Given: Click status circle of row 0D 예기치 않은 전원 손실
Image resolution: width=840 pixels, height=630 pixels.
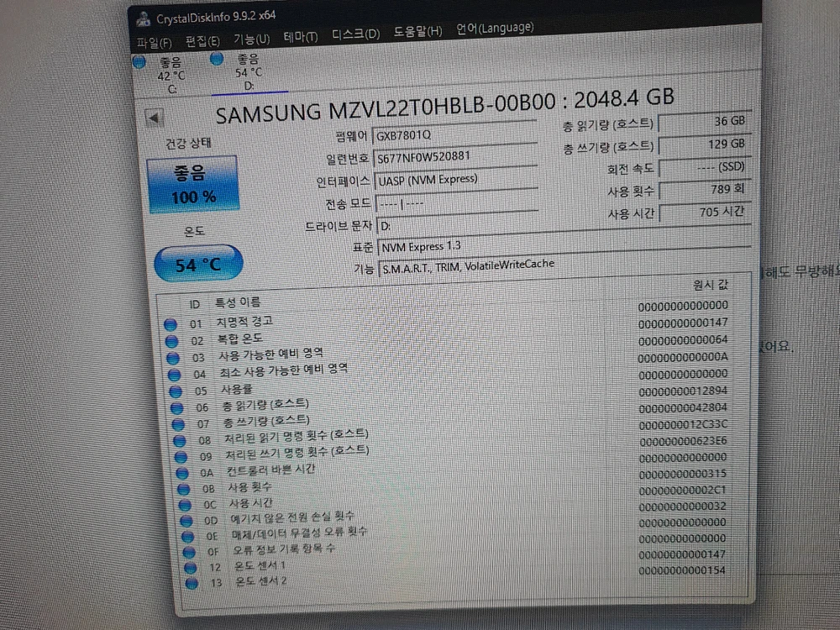Looking at the screenshot, I should click(186, 521).
